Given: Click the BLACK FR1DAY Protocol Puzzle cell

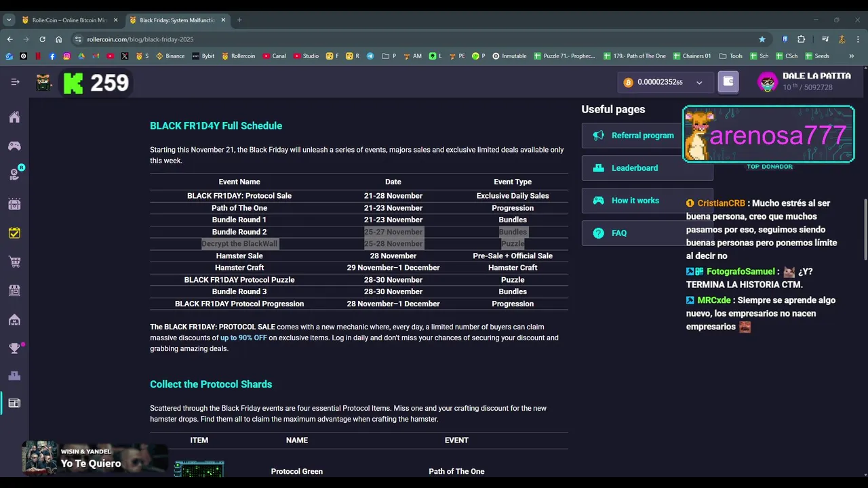Looking at the screenshot, I should [x=239, y=279].
